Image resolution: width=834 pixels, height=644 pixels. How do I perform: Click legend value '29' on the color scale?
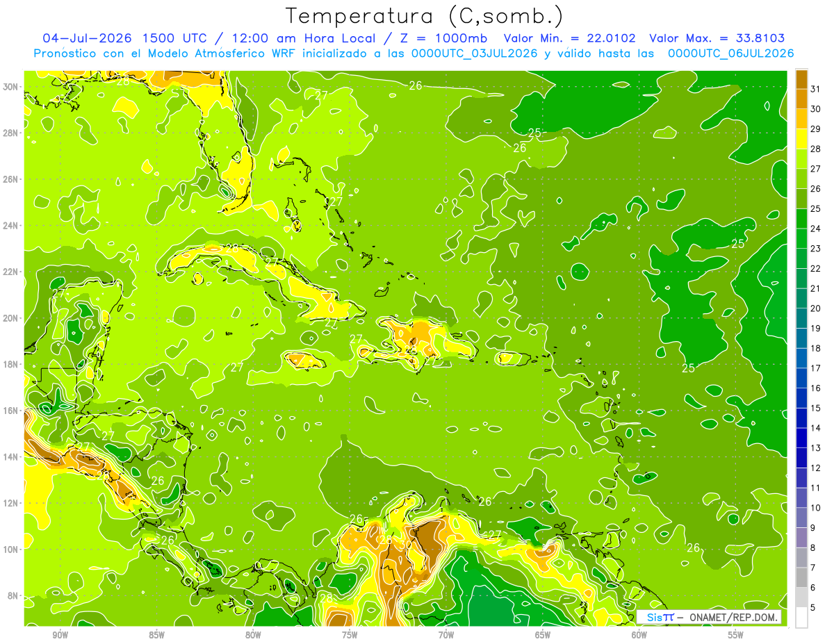pos(816,129)
